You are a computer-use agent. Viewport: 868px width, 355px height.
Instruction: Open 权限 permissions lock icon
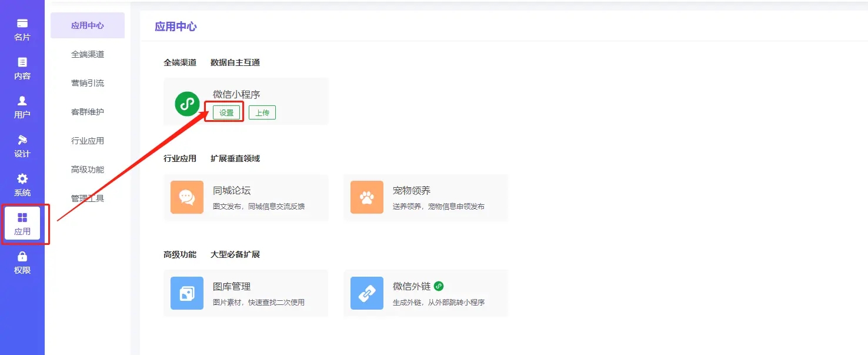pos(22,257)
